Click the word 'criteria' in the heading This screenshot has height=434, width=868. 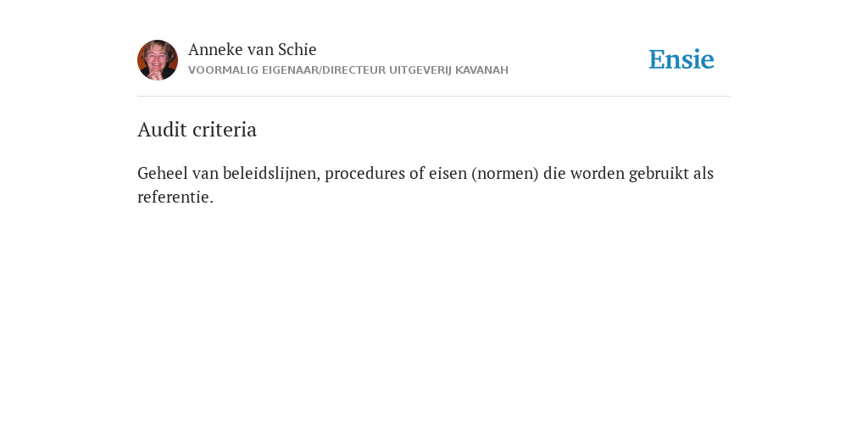pos(228,130)
